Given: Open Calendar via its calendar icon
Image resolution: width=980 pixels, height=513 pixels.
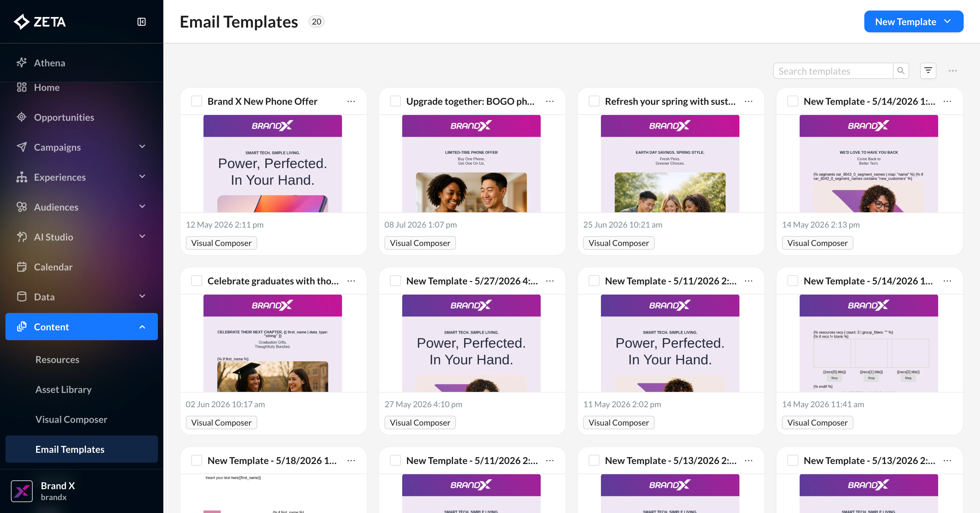Looking at the screenshot, I should point(22,267).
